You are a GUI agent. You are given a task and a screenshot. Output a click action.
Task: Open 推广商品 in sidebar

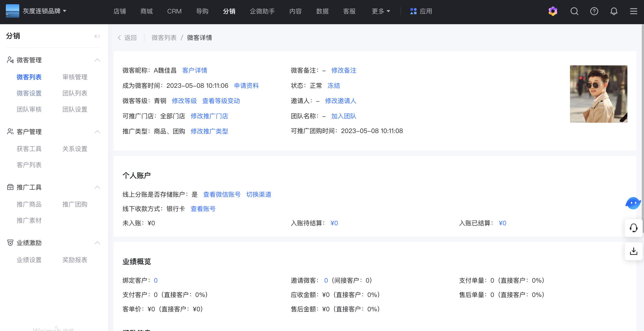click(x=29, y=204)
